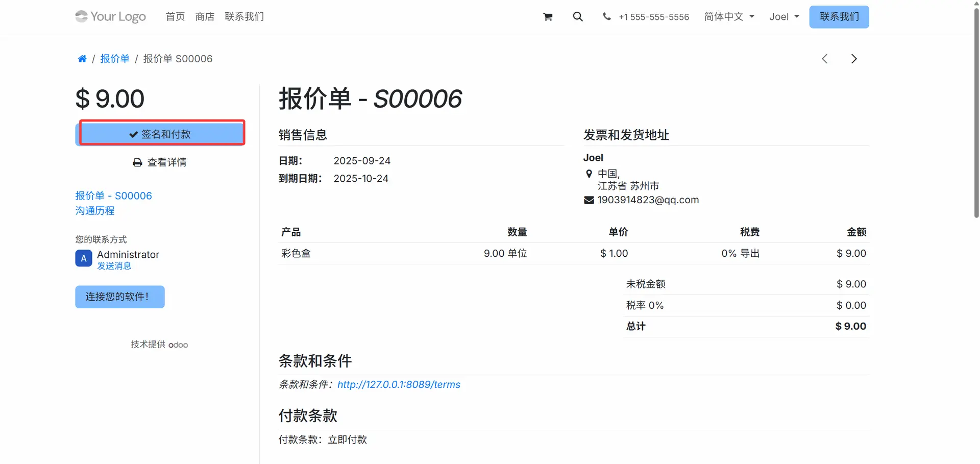The height and width of the screenshot is (464, 980).
Task: Open 联系我们 in navigation menu
Action: pos(244,17)
